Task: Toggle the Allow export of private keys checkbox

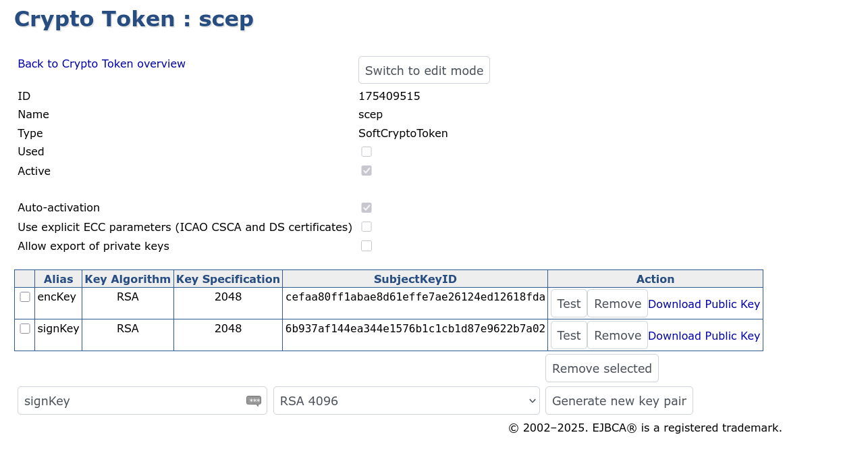Action: 367,246
